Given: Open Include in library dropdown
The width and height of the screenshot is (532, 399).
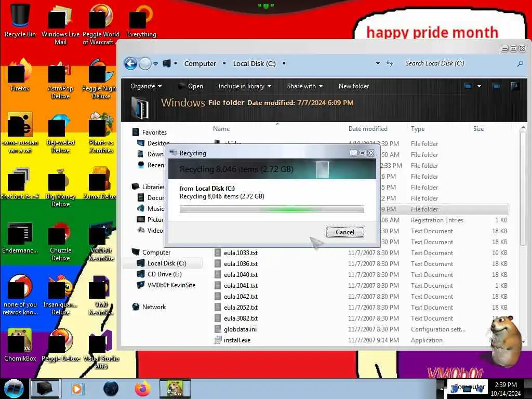Looking at the screenshot, I should pos(244,86).
